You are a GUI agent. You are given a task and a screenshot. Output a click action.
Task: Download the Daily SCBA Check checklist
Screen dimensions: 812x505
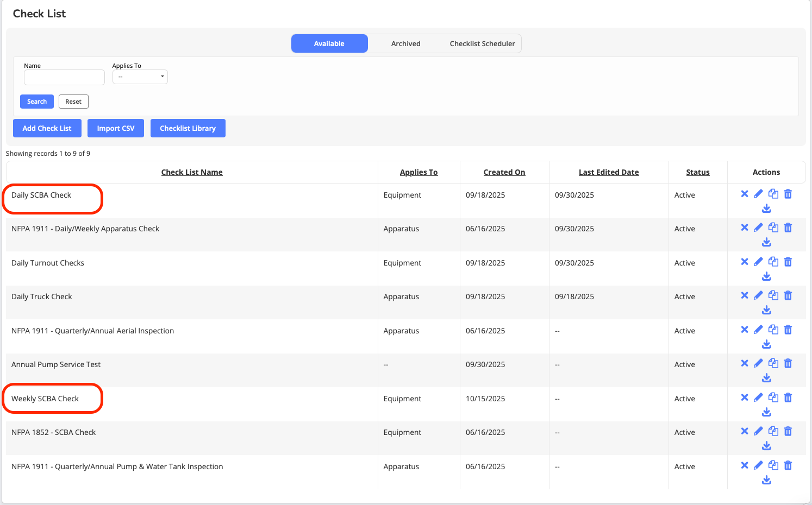tap(766, 209)
